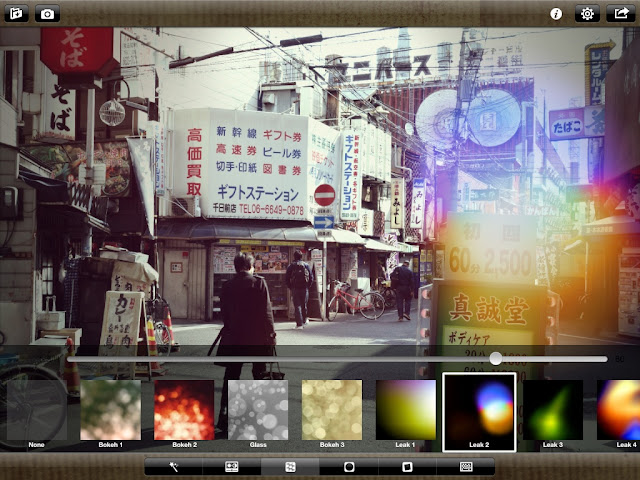This screenshot has height=480, width=640.
Task: Tap the camera capture icon
Action: point(47,13)
